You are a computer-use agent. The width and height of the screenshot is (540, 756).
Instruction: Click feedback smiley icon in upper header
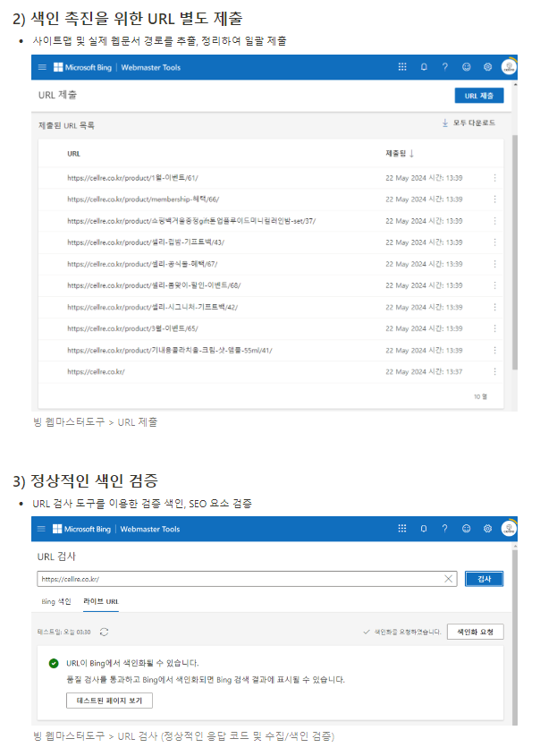coord(467,67)
